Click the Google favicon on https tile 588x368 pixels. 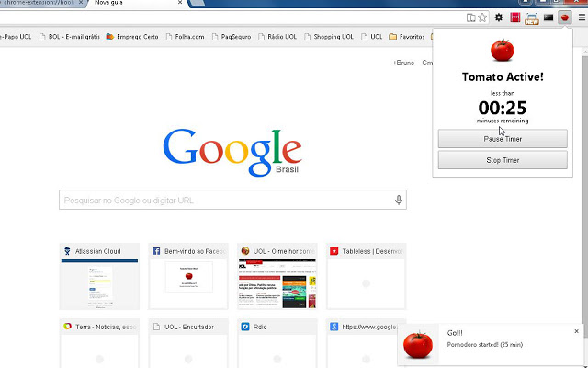click(x=334, y=327)
